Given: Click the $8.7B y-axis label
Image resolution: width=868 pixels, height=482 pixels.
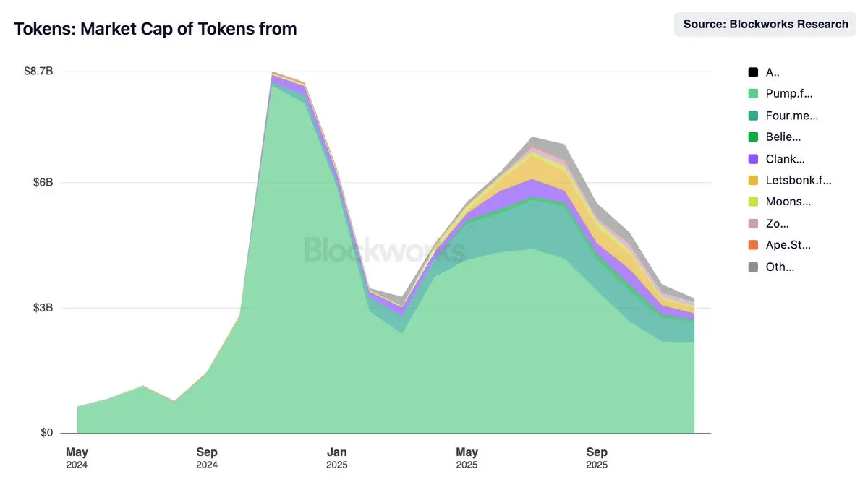Looking at the screenshot, I should point(38,71).
